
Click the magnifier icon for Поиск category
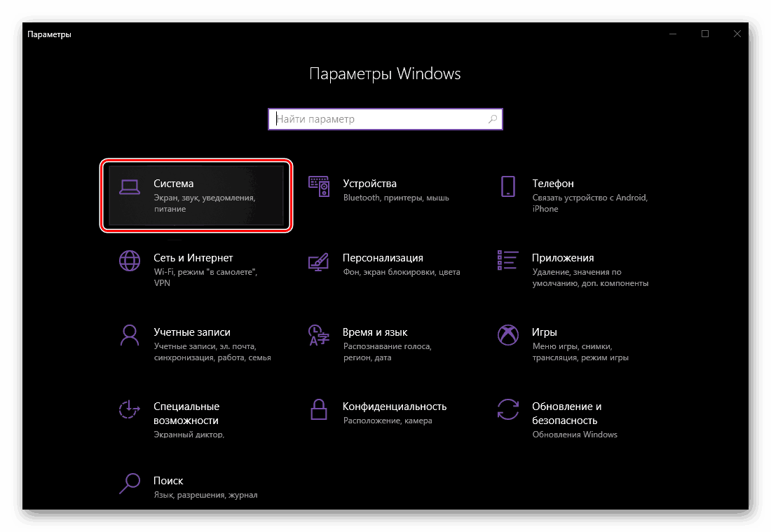pos(130,484)
